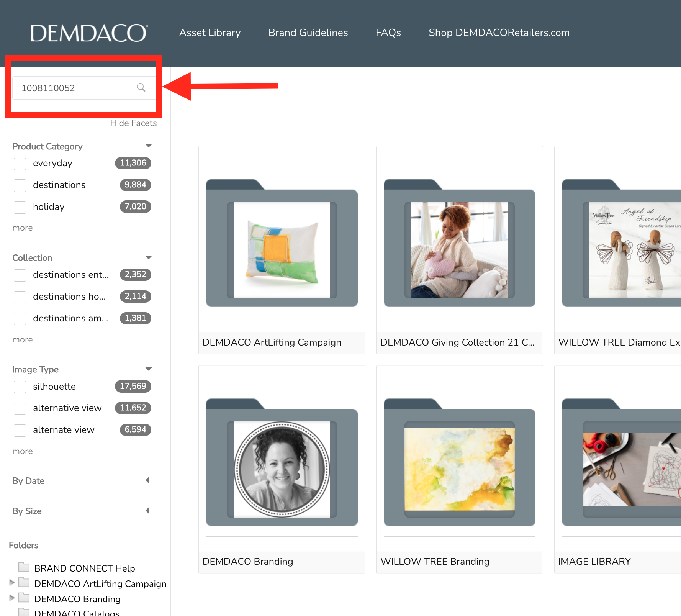Check the everyday category checkbox
The image size is (681, 616).
20,164
